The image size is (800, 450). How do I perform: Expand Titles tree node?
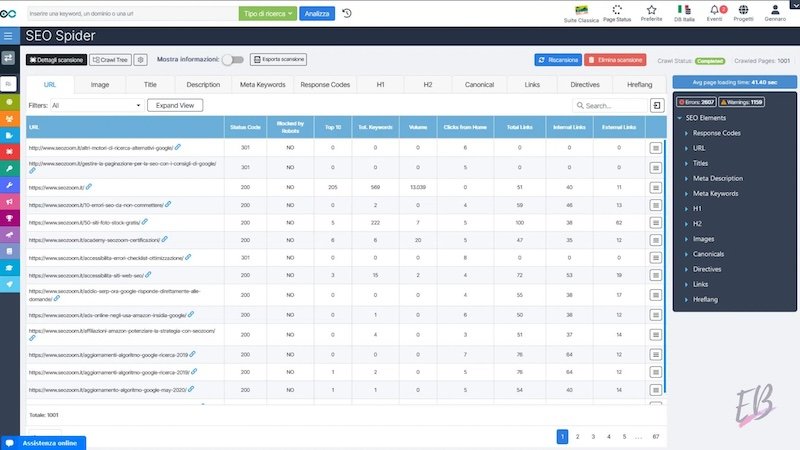686,163
